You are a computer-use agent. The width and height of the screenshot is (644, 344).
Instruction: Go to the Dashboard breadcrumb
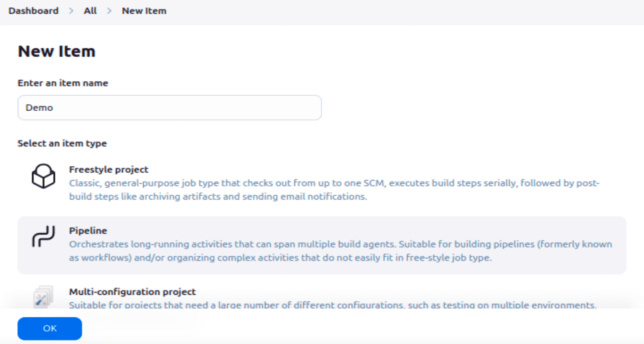(33, 11)
